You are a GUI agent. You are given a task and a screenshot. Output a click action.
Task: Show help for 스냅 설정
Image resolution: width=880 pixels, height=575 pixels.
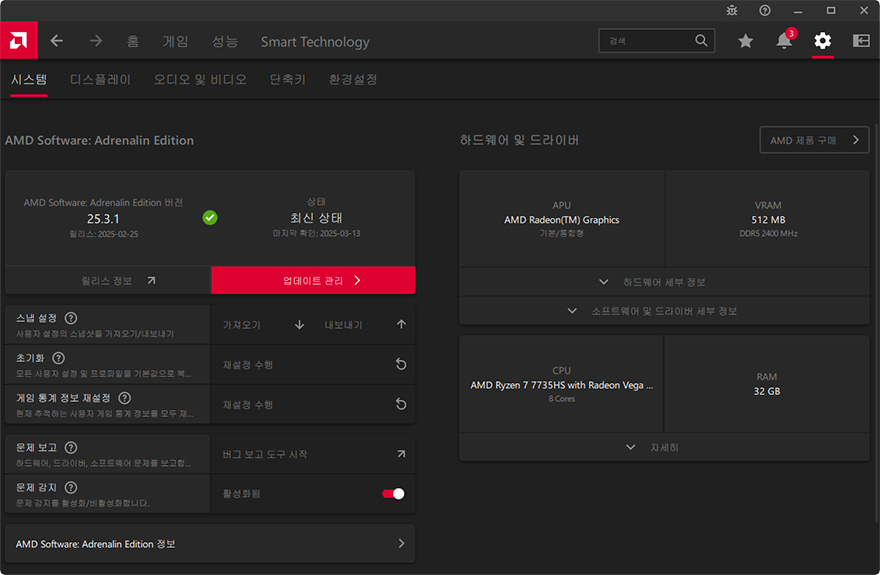(x=71, y=318)
